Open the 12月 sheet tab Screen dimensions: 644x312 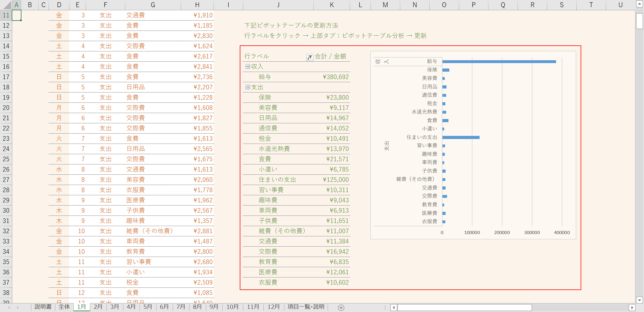273,307
